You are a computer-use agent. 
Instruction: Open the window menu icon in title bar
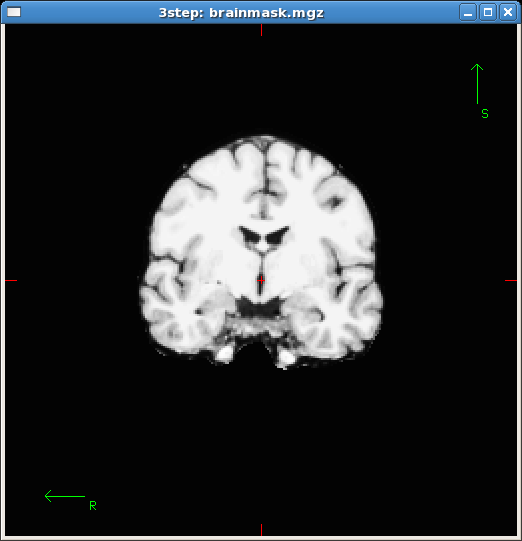14,12
